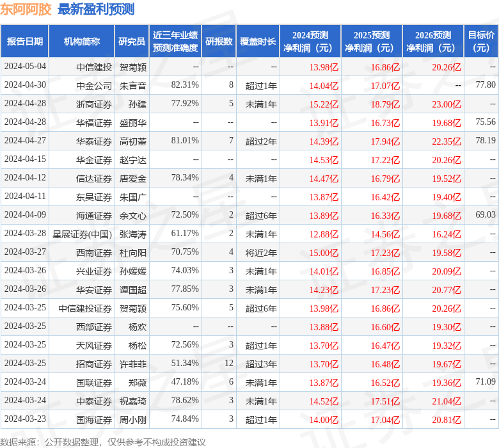Click accuracy value 47.18%
The width and height of the screenshot is (499, 448).
pos(185,381)
